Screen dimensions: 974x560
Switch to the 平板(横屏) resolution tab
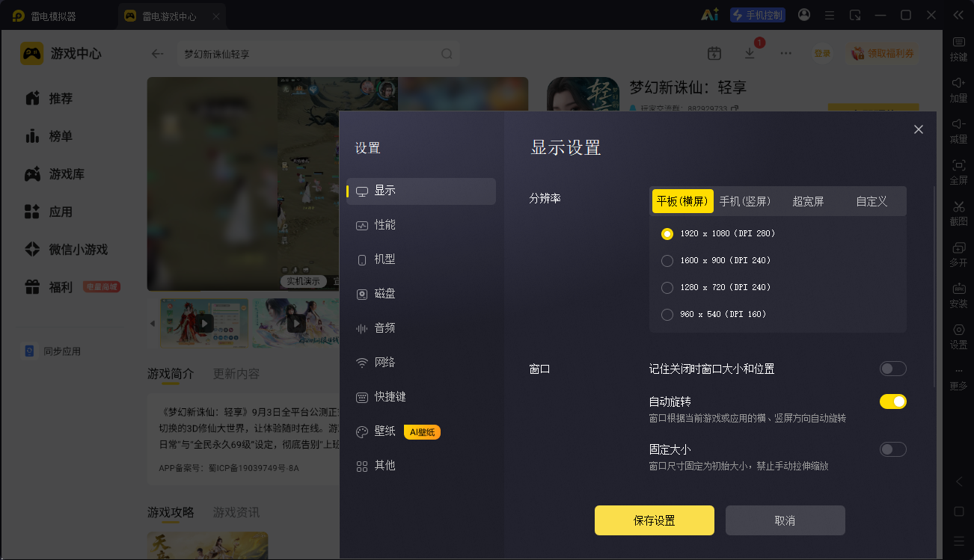[x=682, y=201]
